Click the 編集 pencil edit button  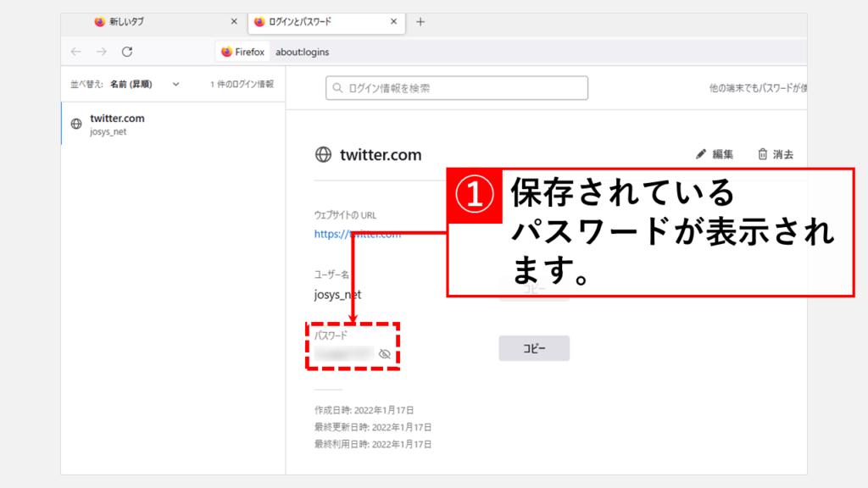[715, 154]
